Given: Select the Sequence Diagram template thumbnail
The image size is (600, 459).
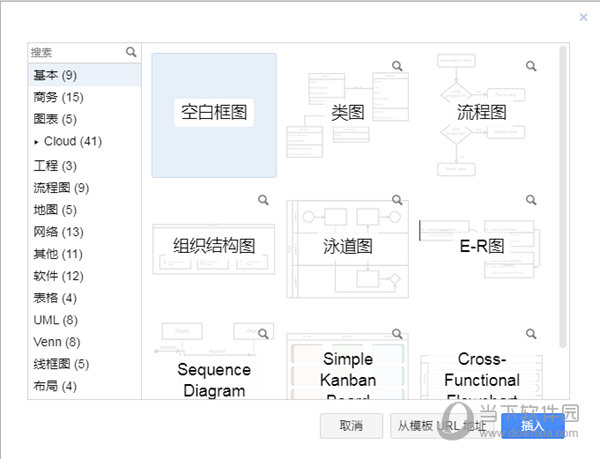Looking at the screenshot, I should coord(214,360).
